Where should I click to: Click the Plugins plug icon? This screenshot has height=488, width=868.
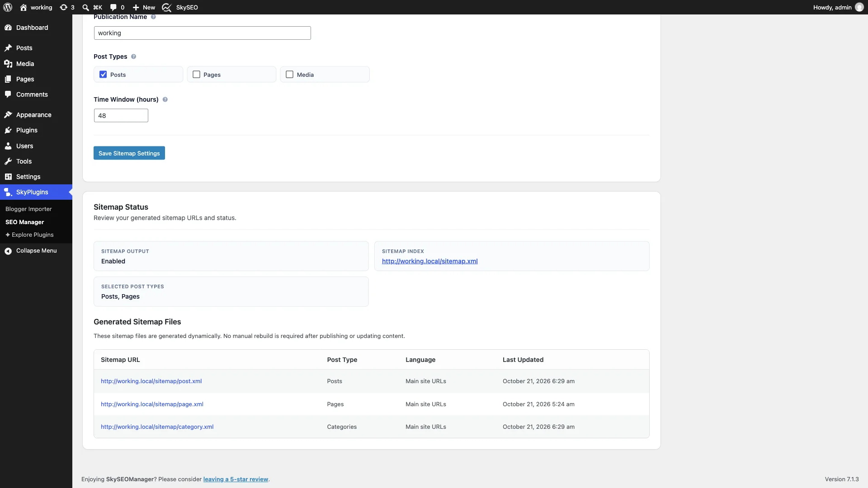tap(8, 130)
